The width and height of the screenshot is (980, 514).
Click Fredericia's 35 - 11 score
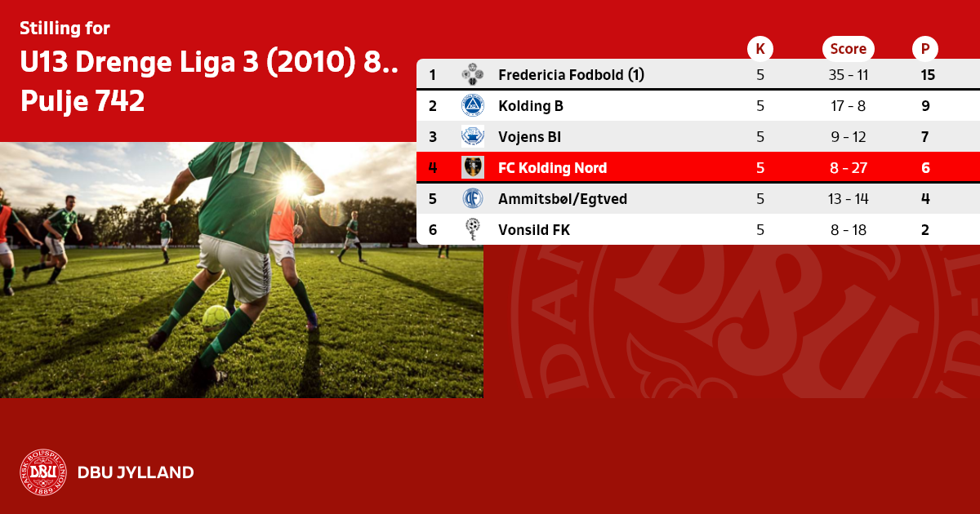849,75
